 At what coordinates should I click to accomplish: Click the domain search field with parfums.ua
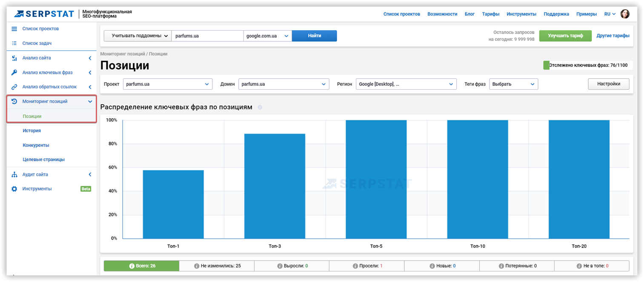click(x=207, y=36)
